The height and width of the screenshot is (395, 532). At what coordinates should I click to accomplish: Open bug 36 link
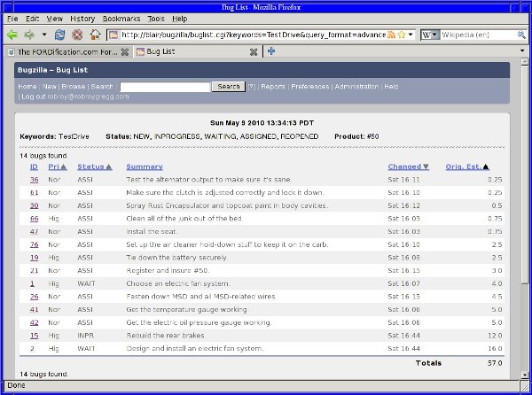(x=35, y=180)
